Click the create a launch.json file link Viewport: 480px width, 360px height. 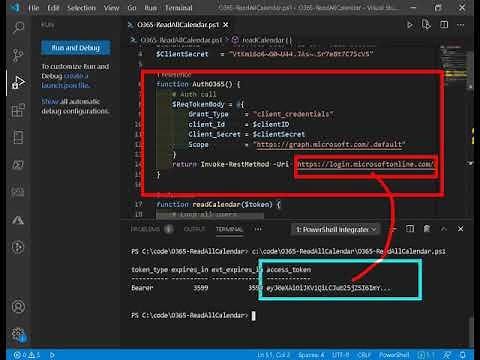[65, 81]
